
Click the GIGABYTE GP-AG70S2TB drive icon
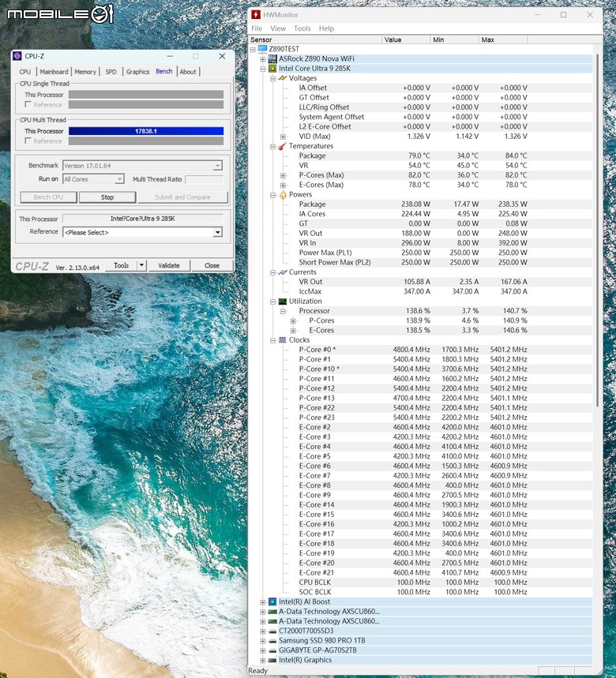point(272,650)
